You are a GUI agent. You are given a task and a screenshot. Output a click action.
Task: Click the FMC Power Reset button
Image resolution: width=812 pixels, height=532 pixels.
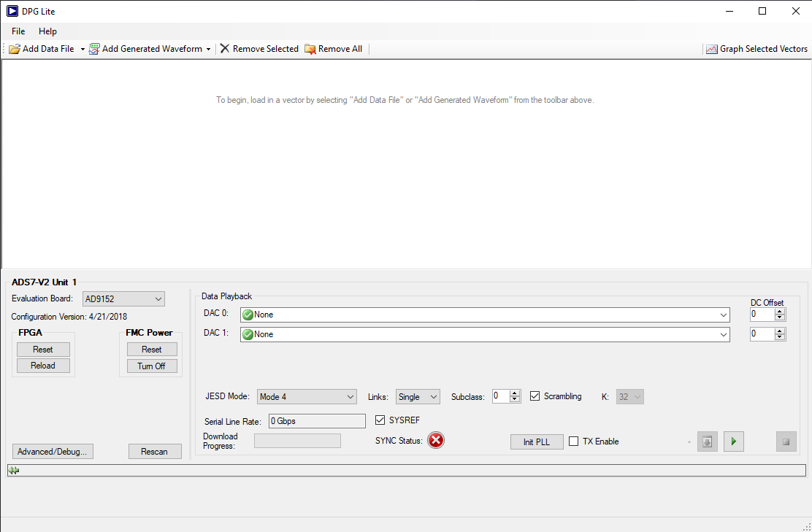(152, 350)
